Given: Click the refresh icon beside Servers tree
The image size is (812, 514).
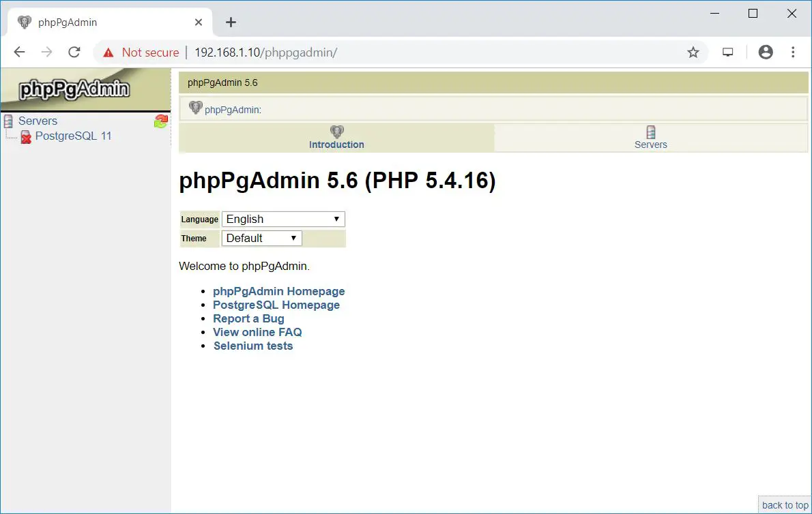Looking at the screenshot, I should (x=161, y=121).
